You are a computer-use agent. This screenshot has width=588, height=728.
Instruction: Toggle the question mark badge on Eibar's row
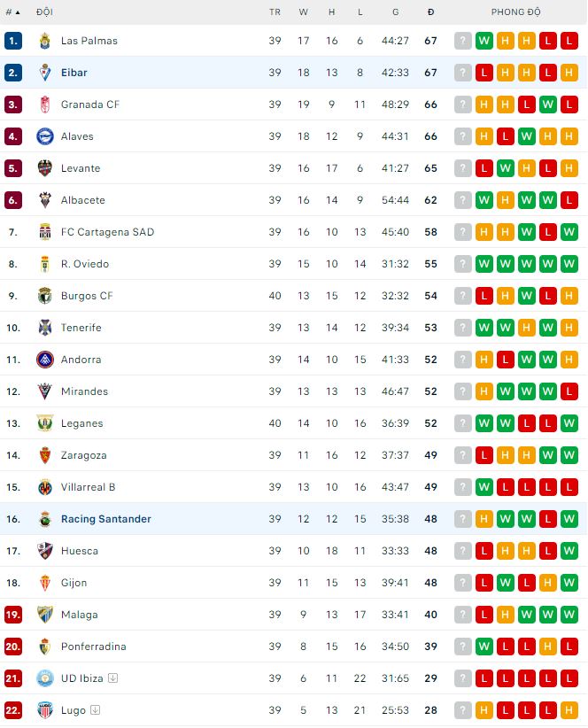tap(461, 73)
